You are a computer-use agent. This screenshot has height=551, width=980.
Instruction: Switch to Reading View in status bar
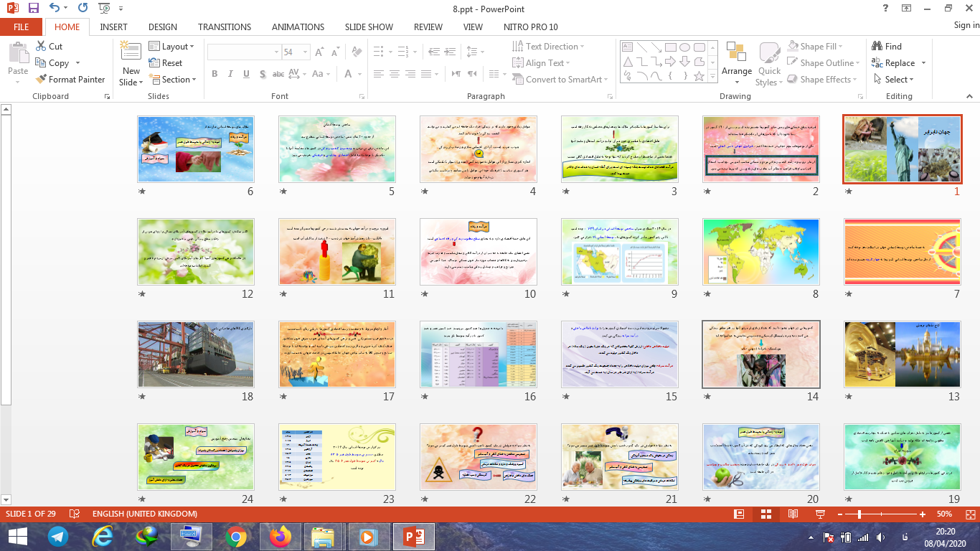[793, 514]
